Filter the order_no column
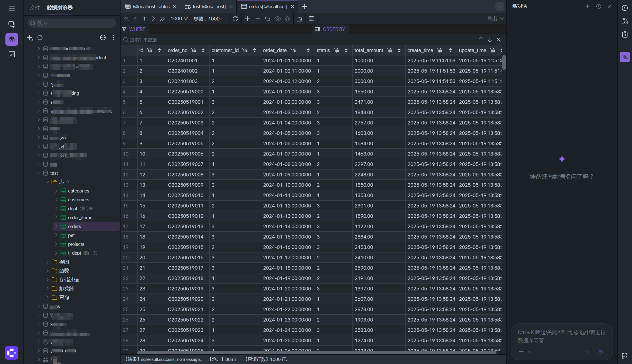 click(x=194, y=50)
